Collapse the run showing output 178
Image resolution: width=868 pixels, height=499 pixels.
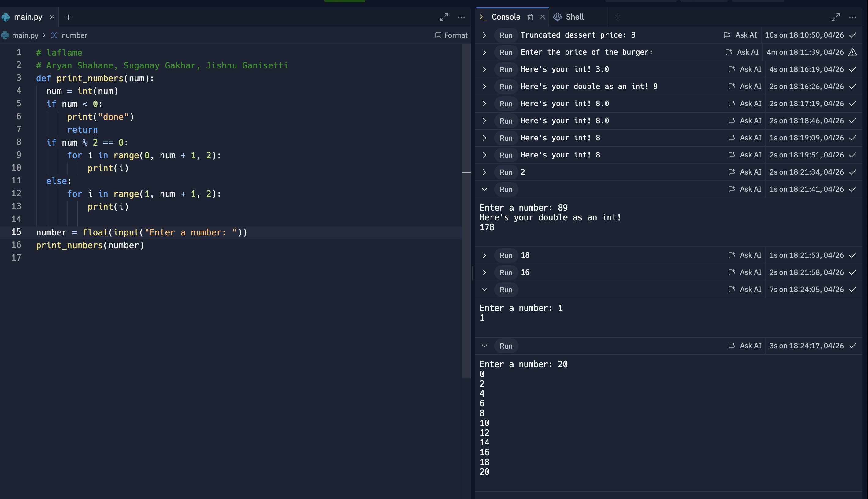(x=484, y=190)
